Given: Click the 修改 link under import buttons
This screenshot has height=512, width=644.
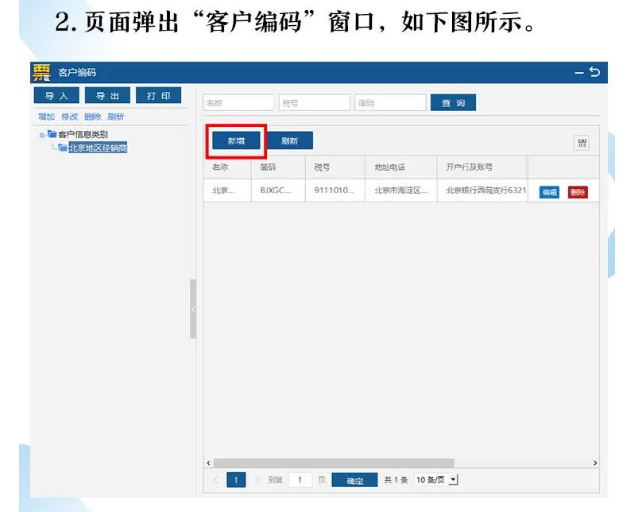Looking at the screenshot, I should point(69,117).
